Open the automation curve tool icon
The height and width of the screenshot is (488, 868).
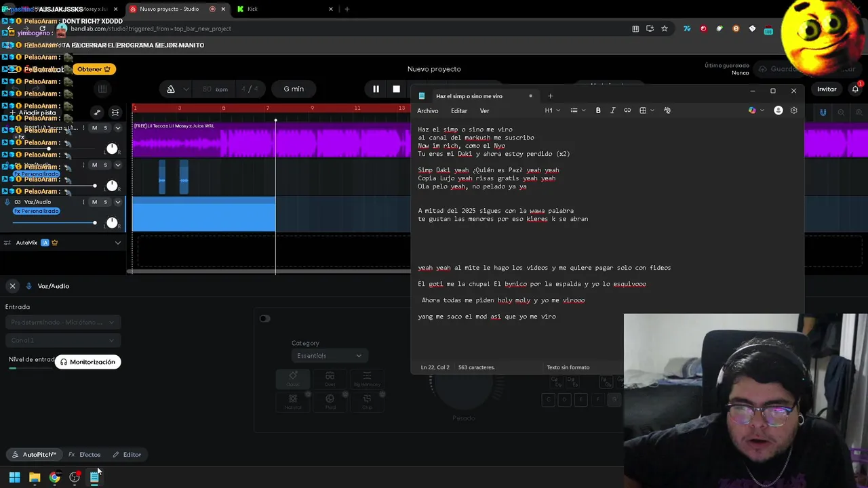97,113
